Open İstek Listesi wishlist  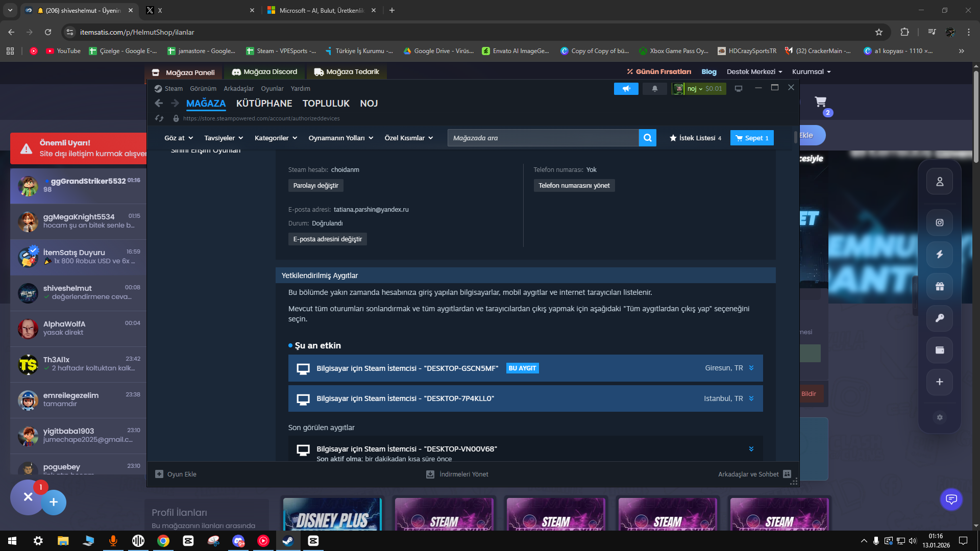click(695, 138)
